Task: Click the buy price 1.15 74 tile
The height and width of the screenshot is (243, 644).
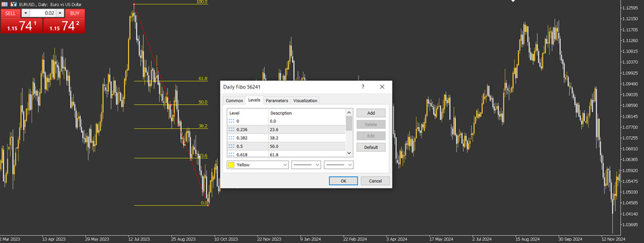Action: pos(64,26)
